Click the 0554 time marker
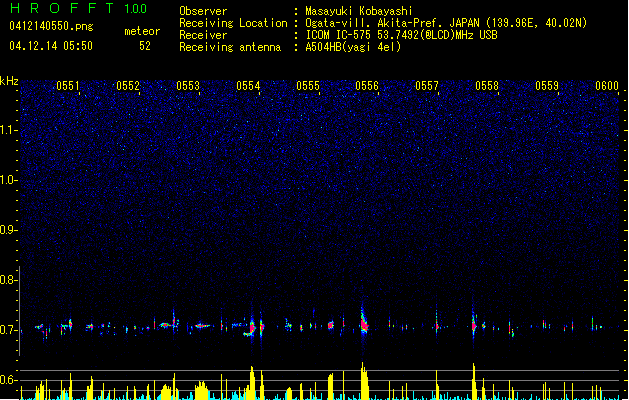 click(248, 86)
